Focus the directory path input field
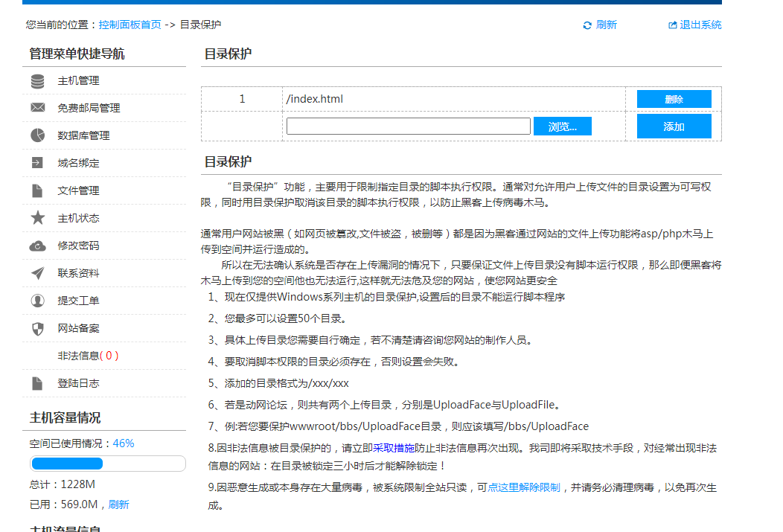783x532 pixels. pyautogui.click(x=408, y=126)
